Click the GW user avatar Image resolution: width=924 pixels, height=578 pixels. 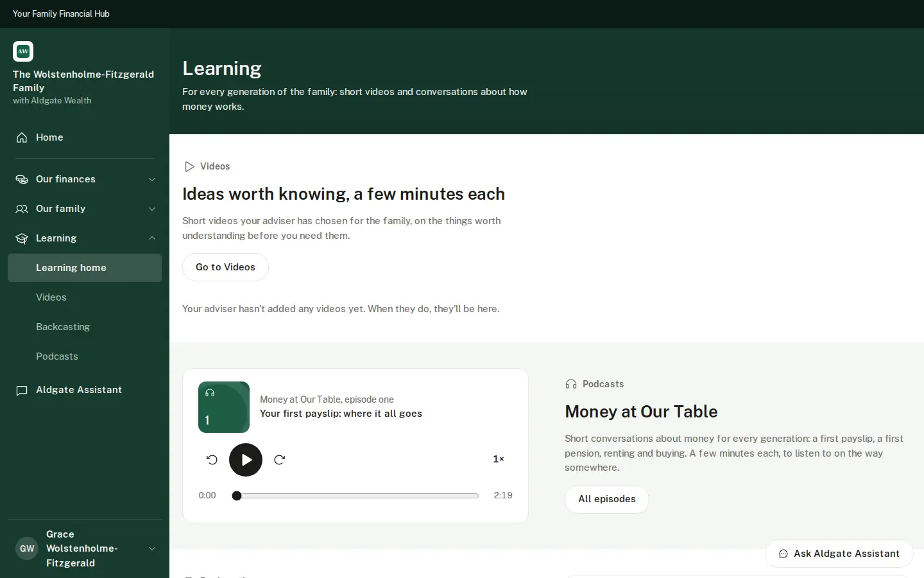(27, 548)
